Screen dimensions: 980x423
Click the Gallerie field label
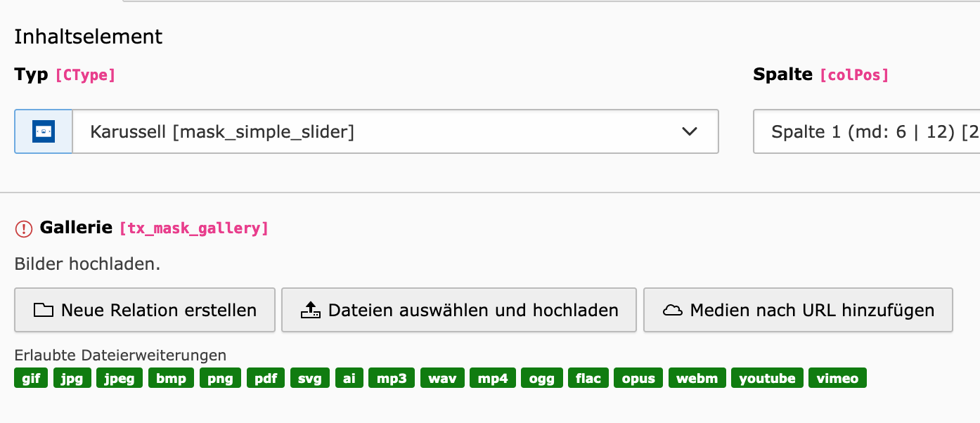tap(76, 228)
